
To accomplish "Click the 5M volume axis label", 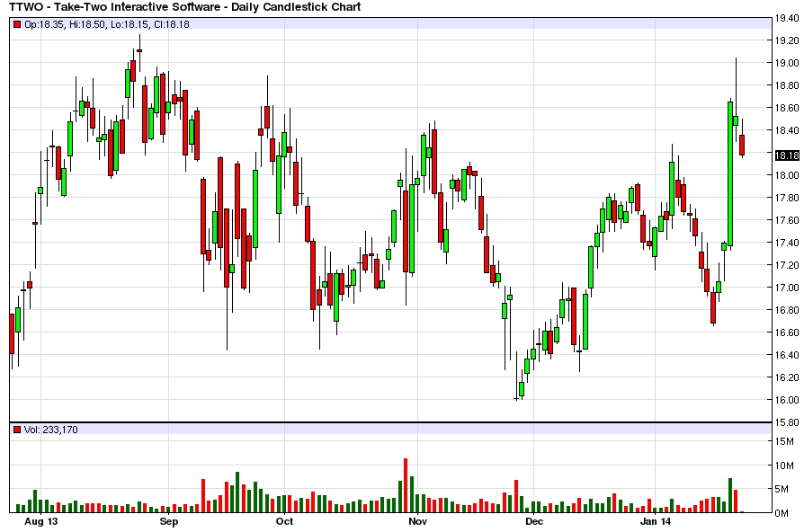I will click(782, 490).
